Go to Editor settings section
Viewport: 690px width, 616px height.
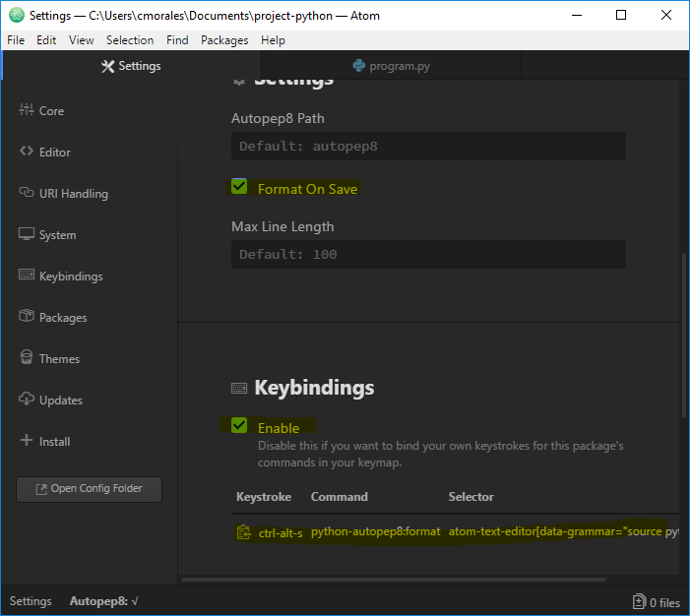tap(54, 152)
